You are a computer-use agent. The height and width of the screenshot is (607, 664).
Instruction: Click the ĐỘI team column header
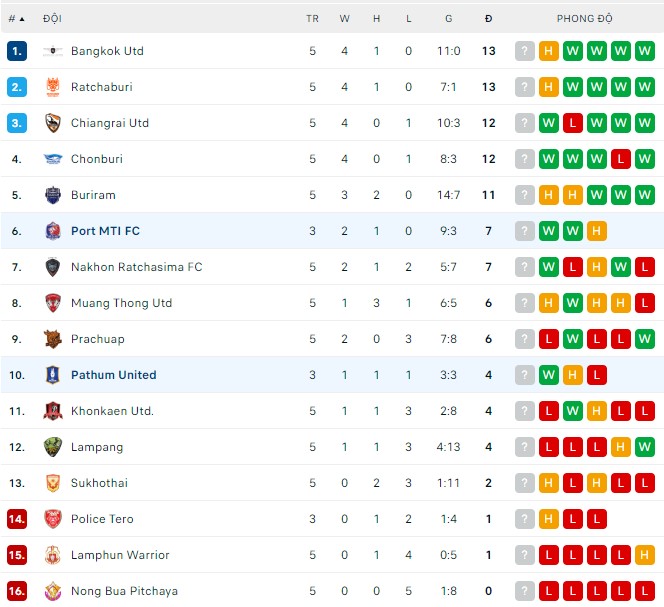pyautogui.click(x=52, y=18)
